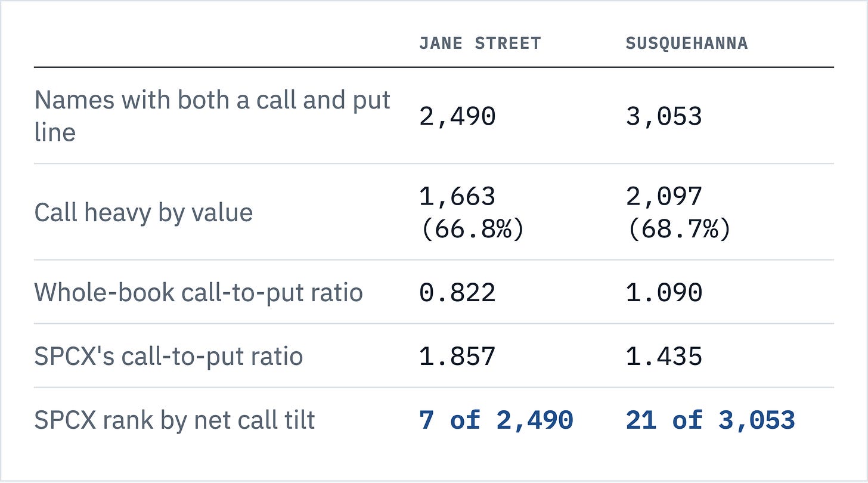The image size is (868, 483).
Task: Select the 'SPCX rank by net call tilt' label
Action: point(175,420)
